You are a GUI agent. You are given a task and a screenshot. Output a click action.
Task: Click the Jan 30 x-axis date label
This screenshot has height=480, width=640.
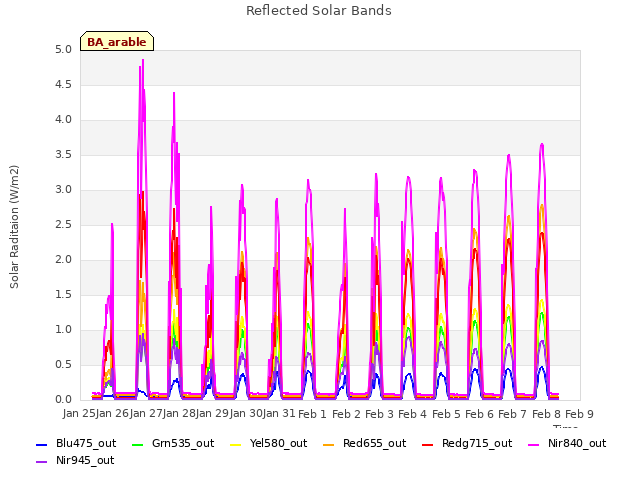pyautogui.click(x=246, y=414)
